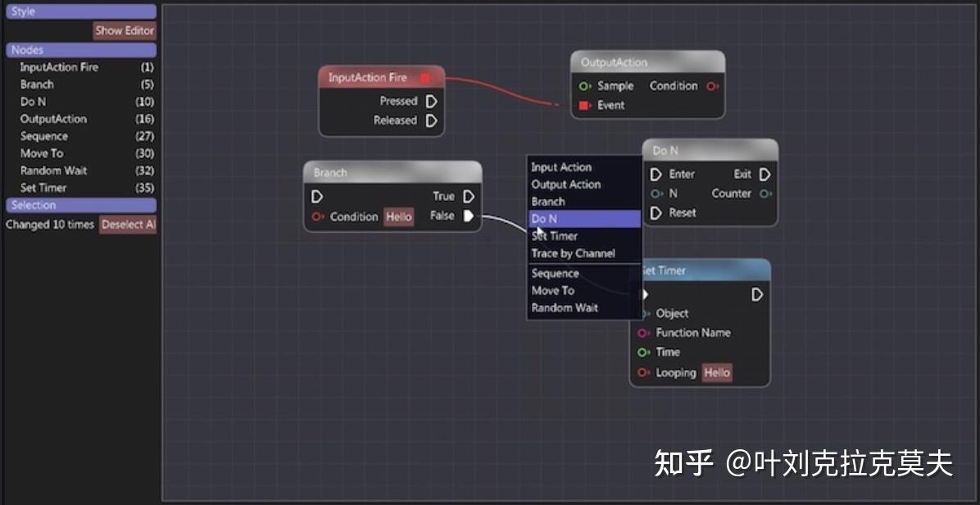Select Trace by Channel in the context menu
This screenshot has width=980, height=505.
575,253
